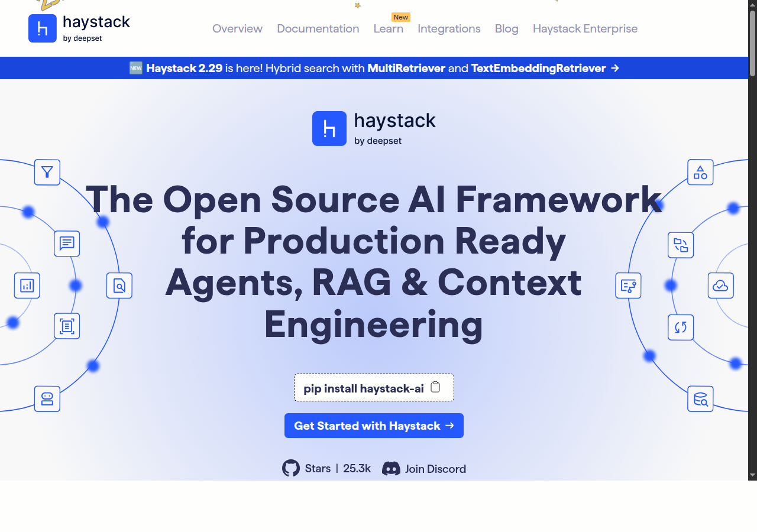The image size is (757, 532).
Task: Click the filter funnel icon
Action: (x=47, y=172)
